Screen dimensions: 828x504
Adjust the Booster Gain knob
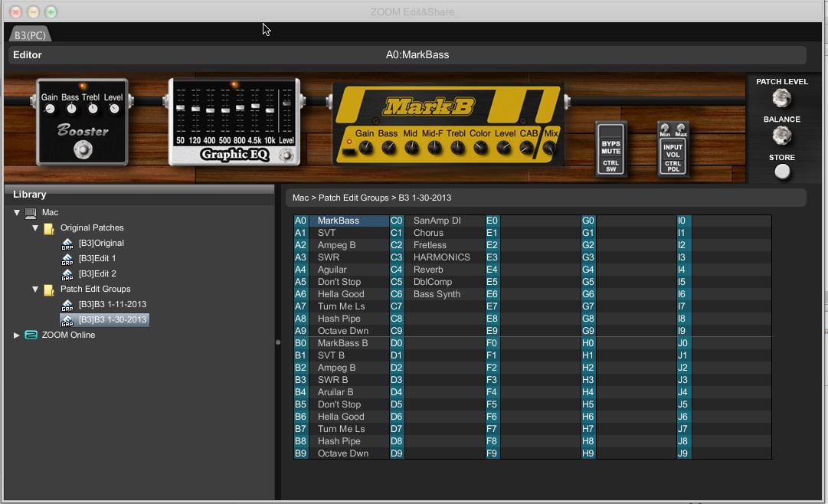point(50,110)
